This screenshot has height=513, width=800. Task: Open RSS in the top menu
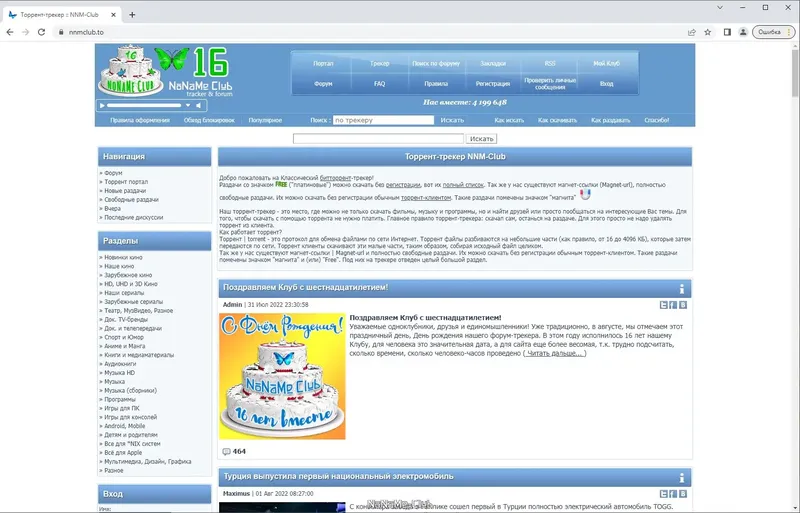pos(549,64)
